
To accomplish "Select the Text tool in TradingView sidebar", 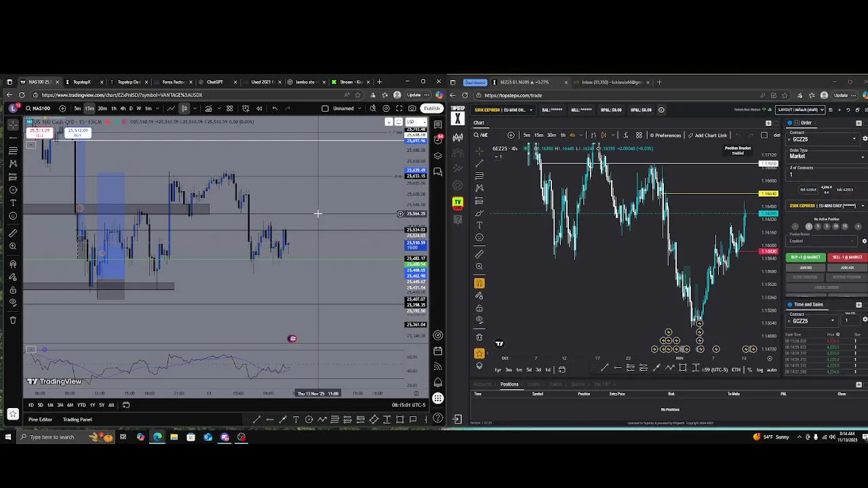I will tap(13, 203).
